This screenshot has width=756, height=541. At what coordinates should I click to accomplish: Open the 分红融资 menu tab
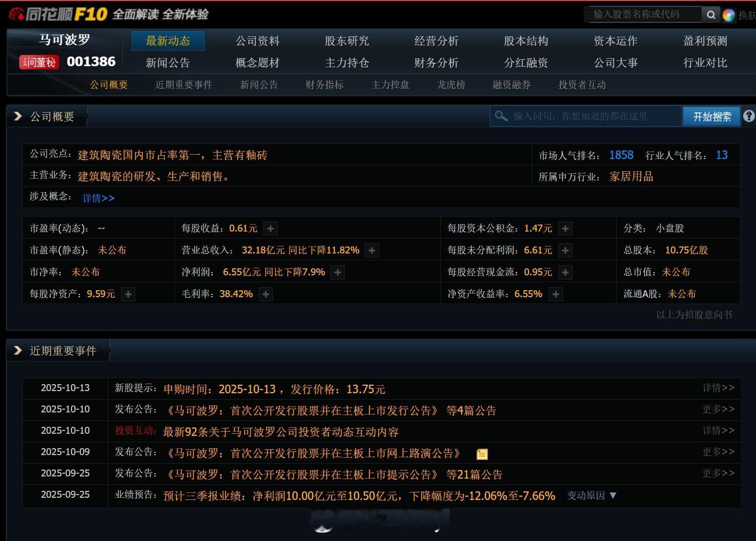click(526, 63)
